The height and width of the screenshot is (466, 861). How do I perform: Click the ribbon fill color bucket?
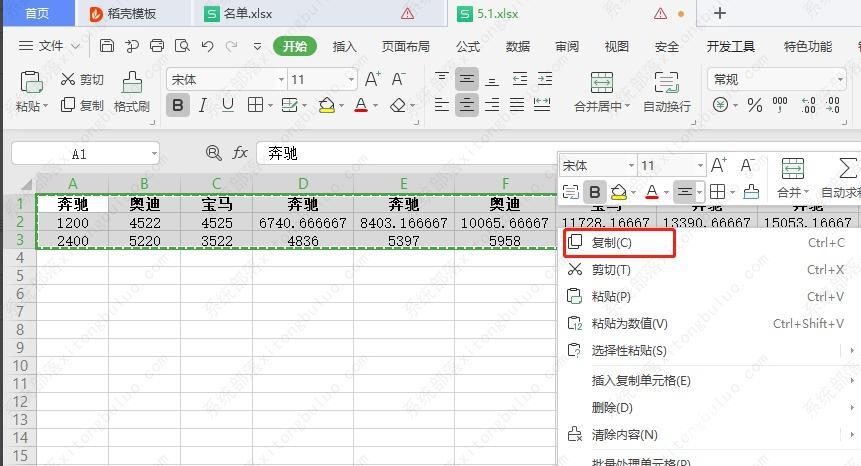click(x=327, y=105)
